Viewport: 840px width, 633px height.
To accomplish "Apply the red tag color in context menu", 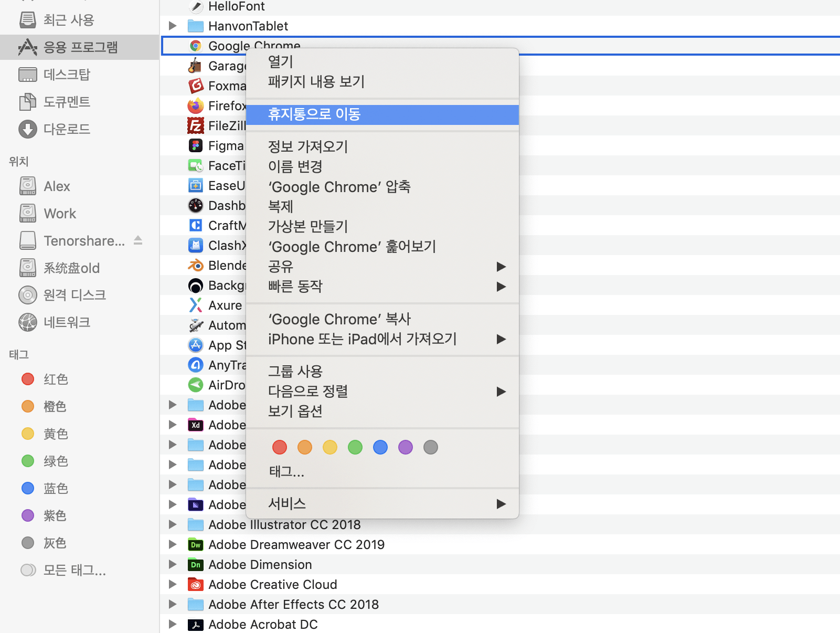I will pos(280,447).
